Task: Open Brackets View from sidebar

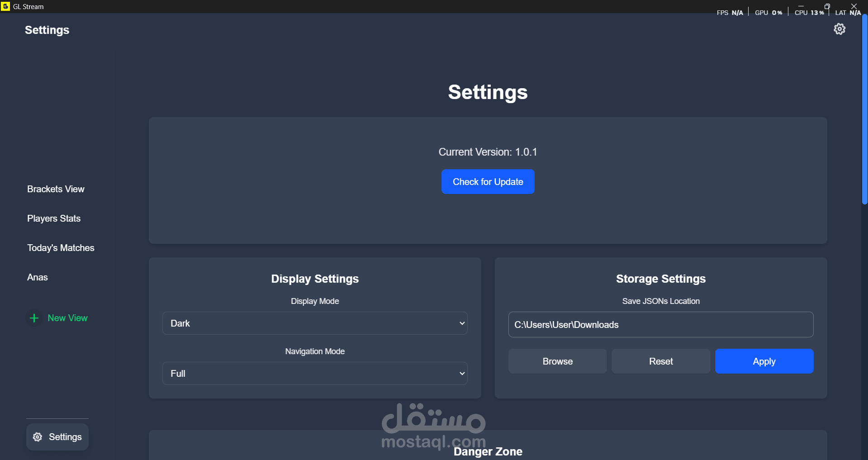Action: [56, 189]
